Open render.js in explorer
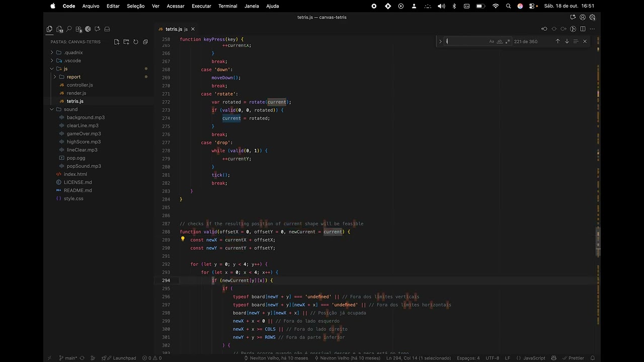 76,93
